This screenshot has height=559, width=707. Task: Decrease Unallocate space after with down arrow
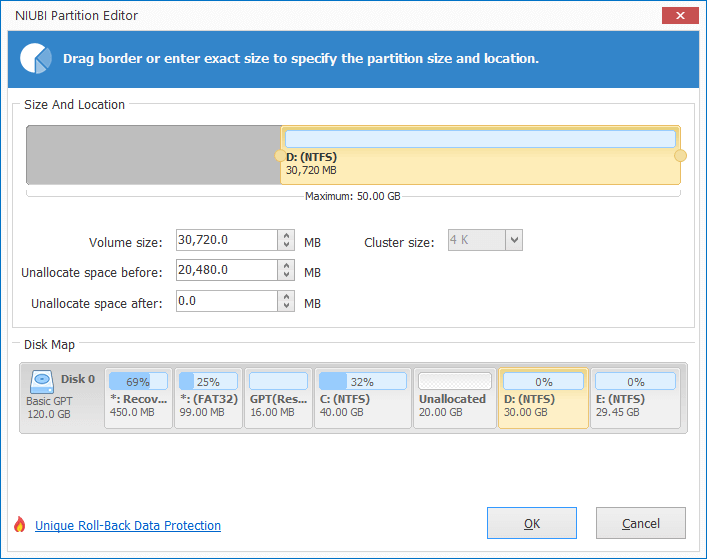point(286,306)
